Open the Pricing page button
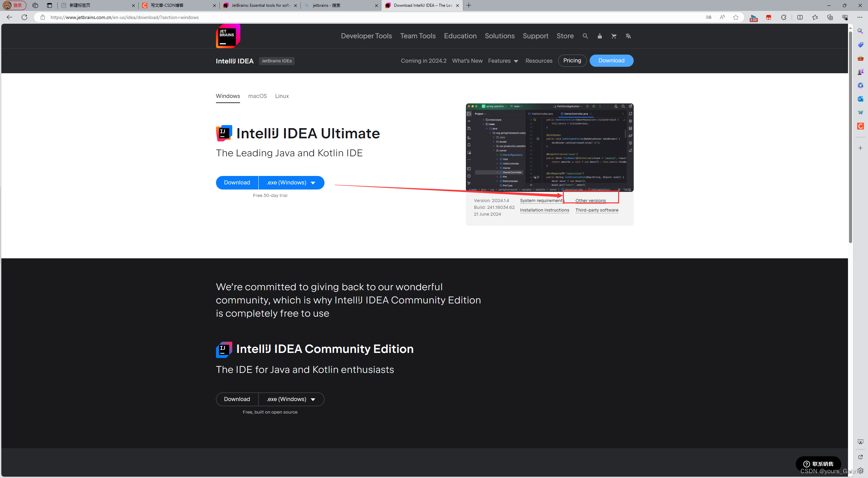 [572, 61]
